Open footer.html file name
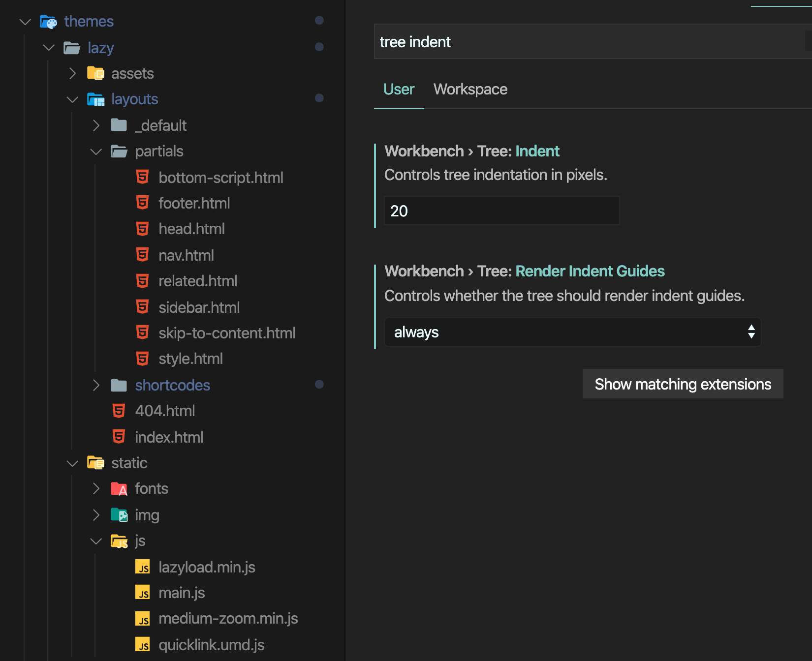The height and width of the screenshot is (661, 812). (x=194, y=203)
